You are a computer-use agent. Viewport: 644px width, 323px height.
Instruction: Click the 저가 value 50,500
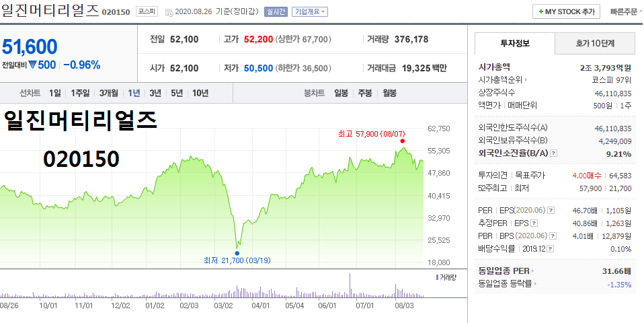pyautogui.click(x=258, y=68)
